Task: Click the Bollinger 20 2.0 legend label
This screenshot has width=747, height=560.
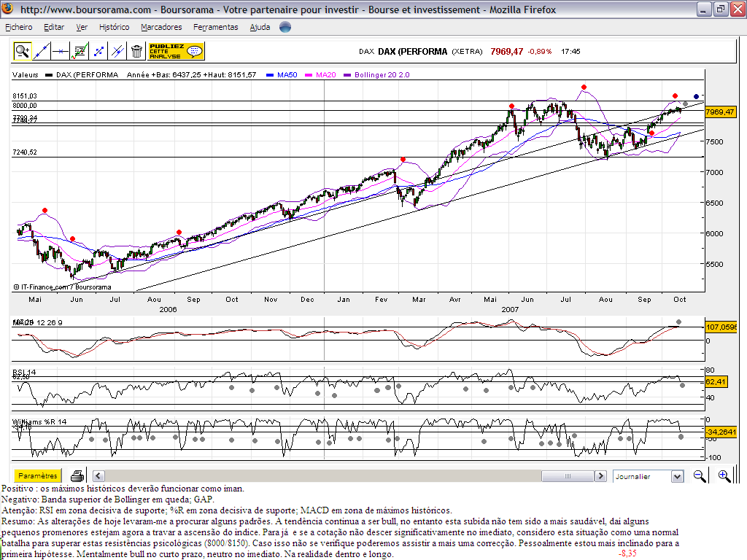Action: 382,75
